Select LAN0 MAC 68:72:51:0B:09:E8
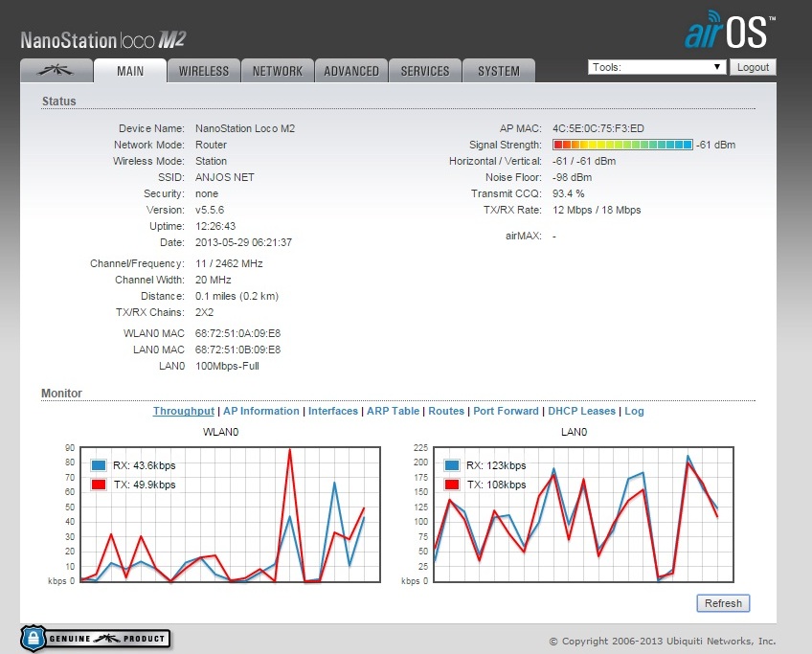The image size is (812, 654). click(237, 350)
